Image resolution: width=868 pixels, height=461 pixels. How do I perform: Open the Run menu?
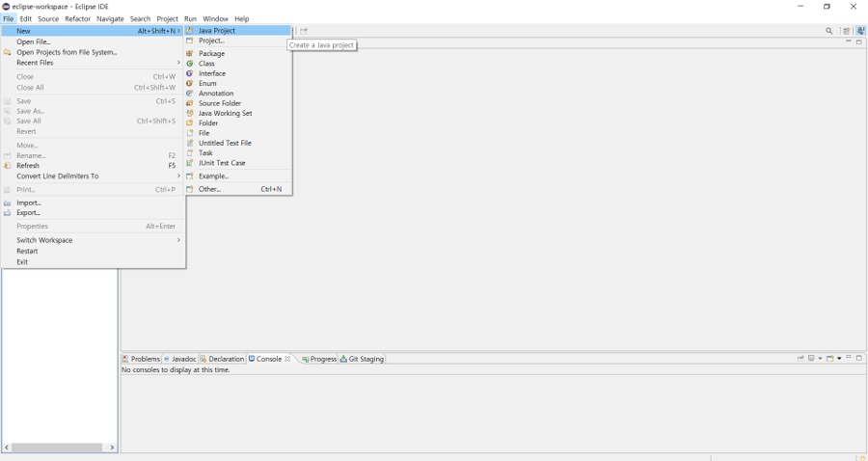pyautogui.click(x=190, y=19)
